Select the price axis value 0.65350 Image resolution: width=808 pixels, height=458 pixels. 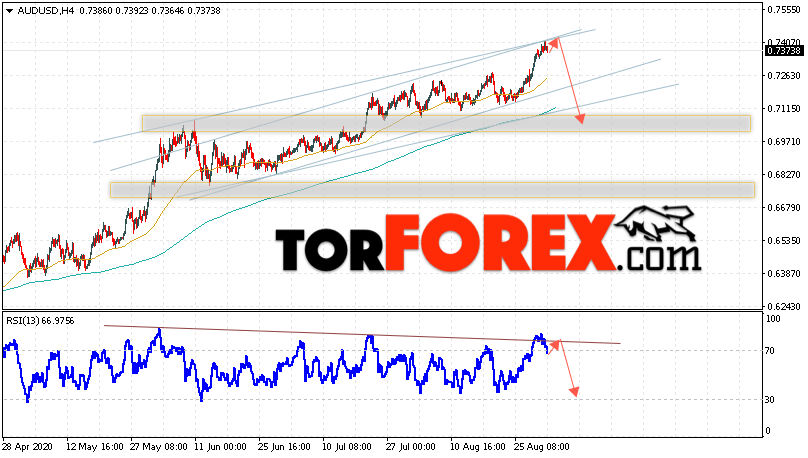[784, 241]
